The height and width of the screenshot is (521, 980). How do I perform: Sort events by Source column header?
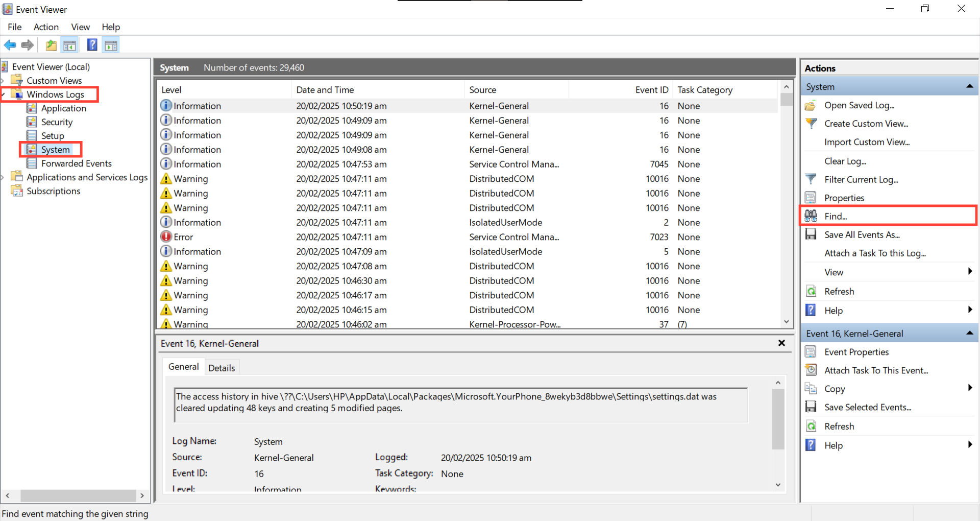click(x=517, y=90)
